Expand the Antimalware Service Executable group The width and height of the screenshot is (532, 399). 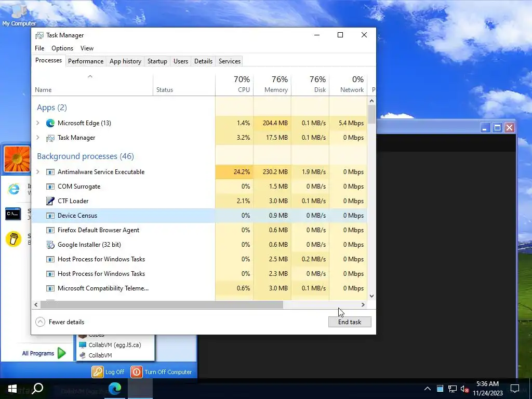37,172
